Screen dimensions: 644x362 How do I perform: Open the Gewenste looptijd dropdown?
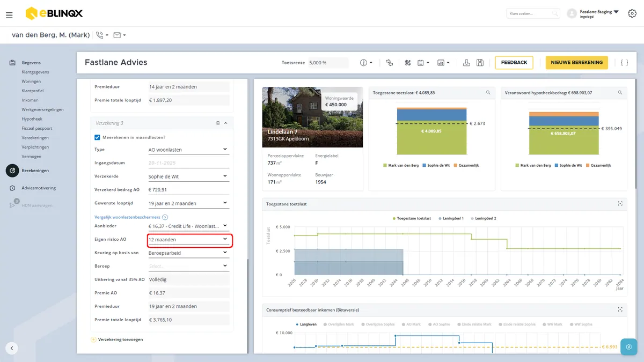188,203
